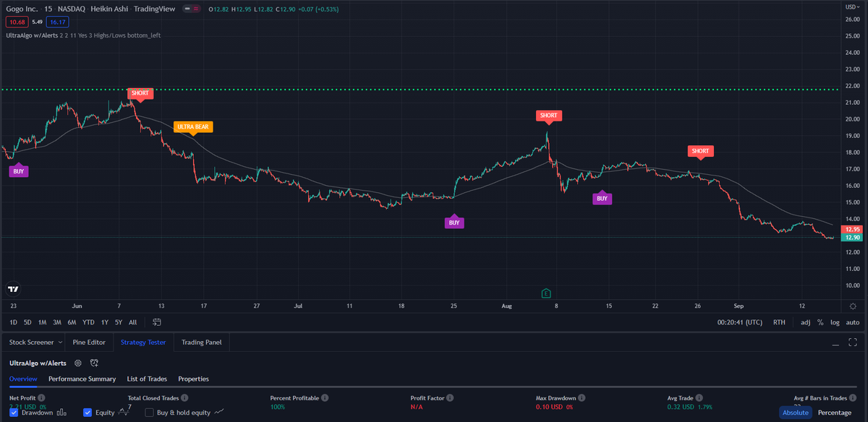Switch values to Percentage
The width and height of the screenshot is (868, 422).
click(x=834, y=413)
